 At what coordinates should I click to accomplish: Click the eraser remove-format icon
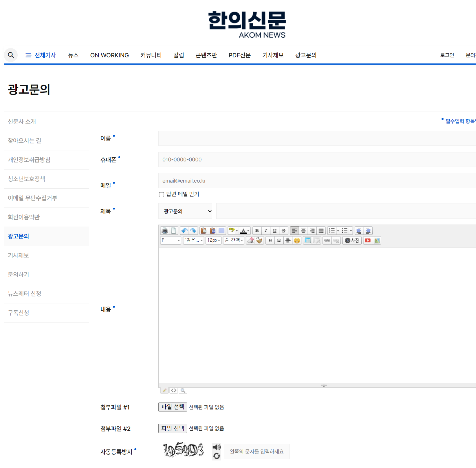tap(250, 240)
